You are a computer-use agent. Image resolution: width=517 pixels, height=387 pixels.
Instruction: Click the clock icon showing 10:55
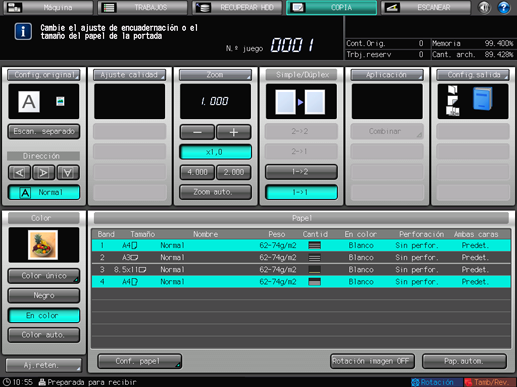[7, 382]
